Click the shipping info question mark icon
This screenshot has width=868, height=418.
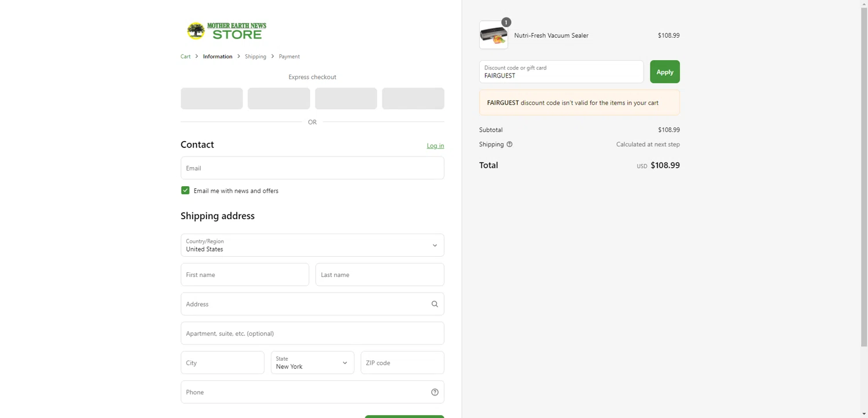click(509, 145)
